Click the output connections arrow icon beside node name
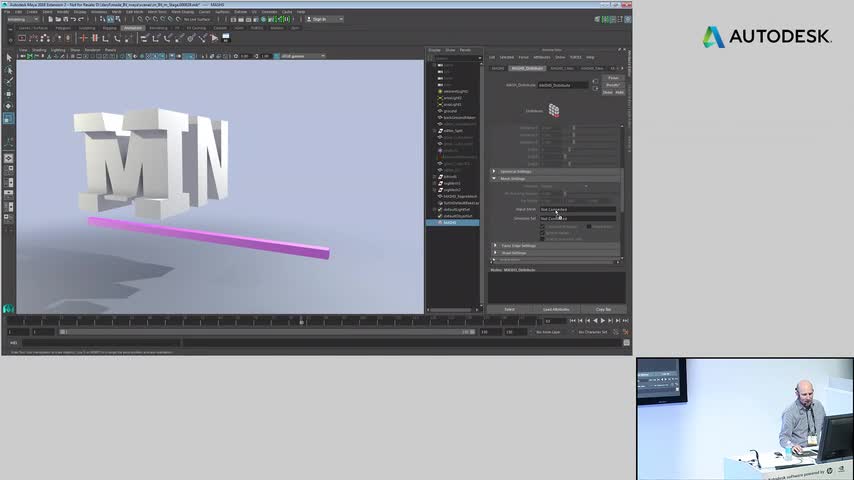Screen dimensions: 854x480 click(x=595, y=88)
